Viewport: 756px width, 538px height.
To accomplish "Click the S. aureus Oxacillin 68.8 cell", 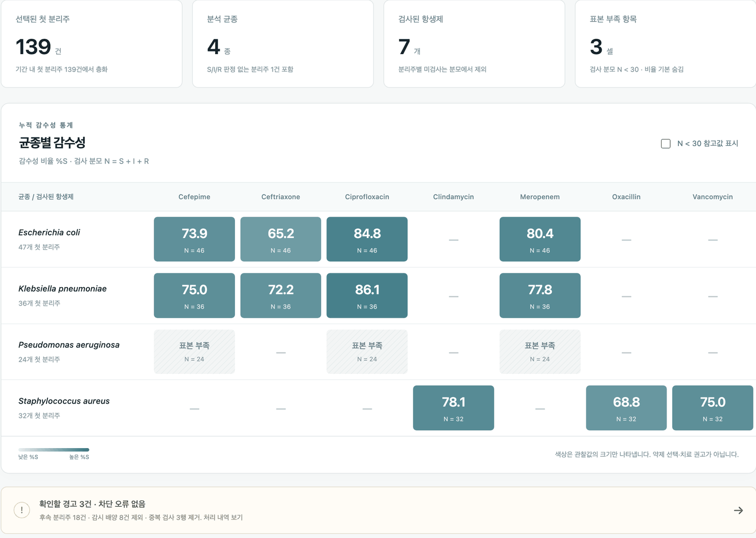I will (626, 408).
